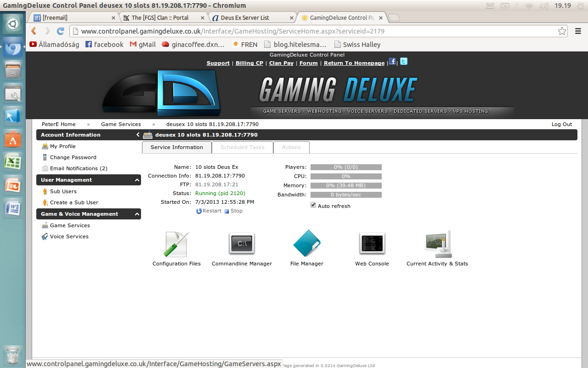
Task: Select the Service Information tab
Action: [177, 147]
